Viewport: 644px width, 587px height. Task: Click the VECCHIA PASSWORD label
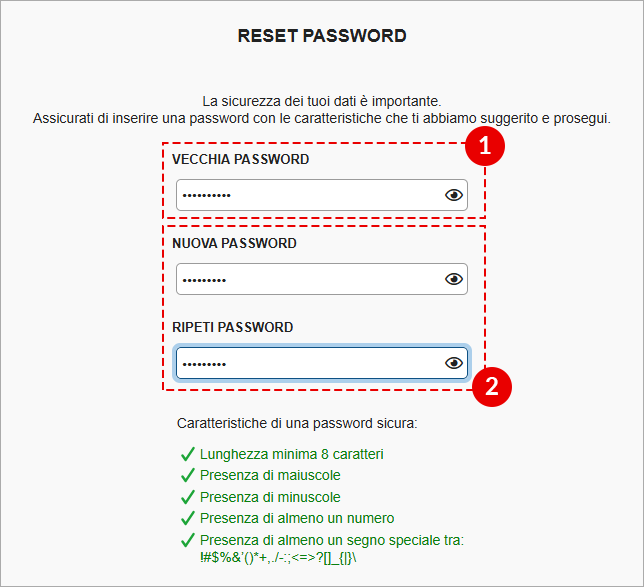tap(240, 159)
